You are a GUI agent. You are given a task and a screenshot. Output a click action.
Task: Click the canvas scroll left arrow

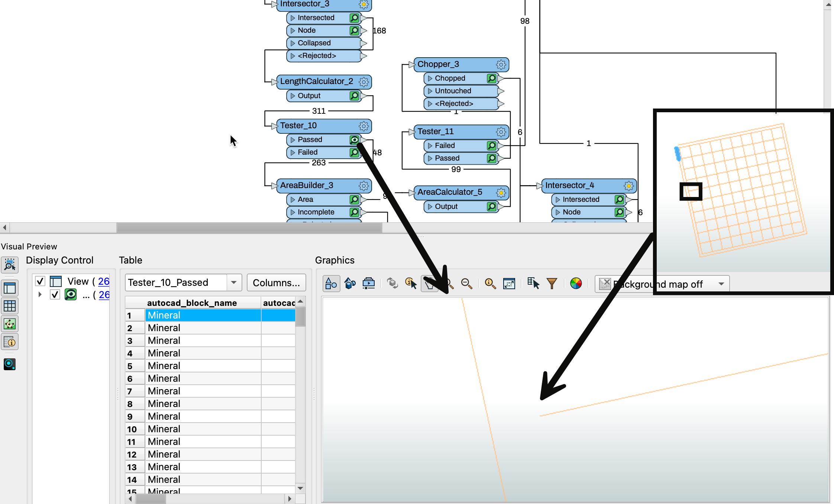pyautogui.click(x=4, y=227)
